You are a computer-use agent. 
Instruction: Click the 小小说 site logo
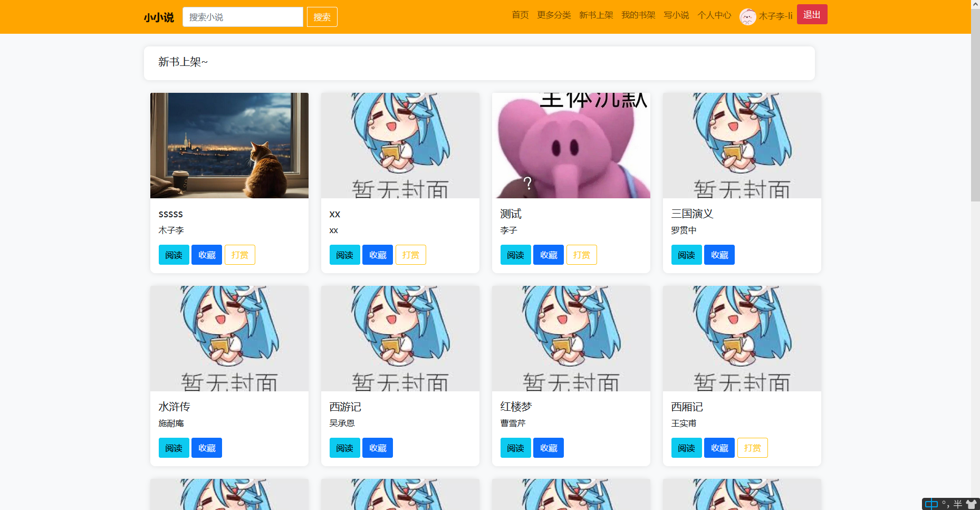[x=158, y=17]
